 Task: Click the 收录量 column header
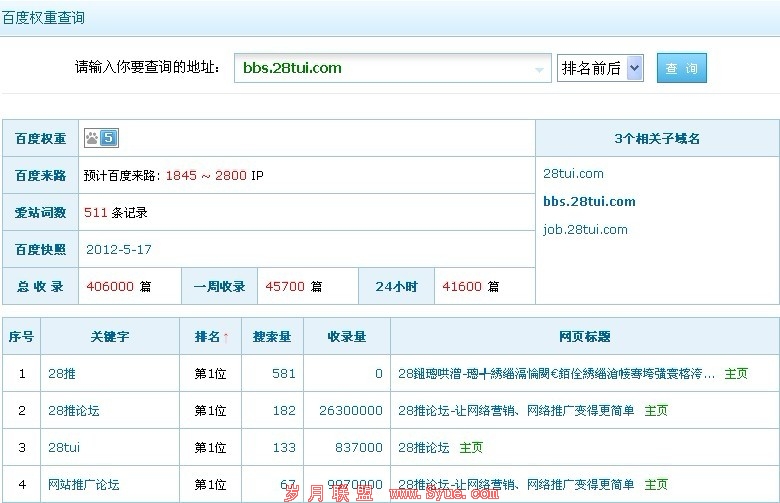pyautogui.click(x=347, y=337)
